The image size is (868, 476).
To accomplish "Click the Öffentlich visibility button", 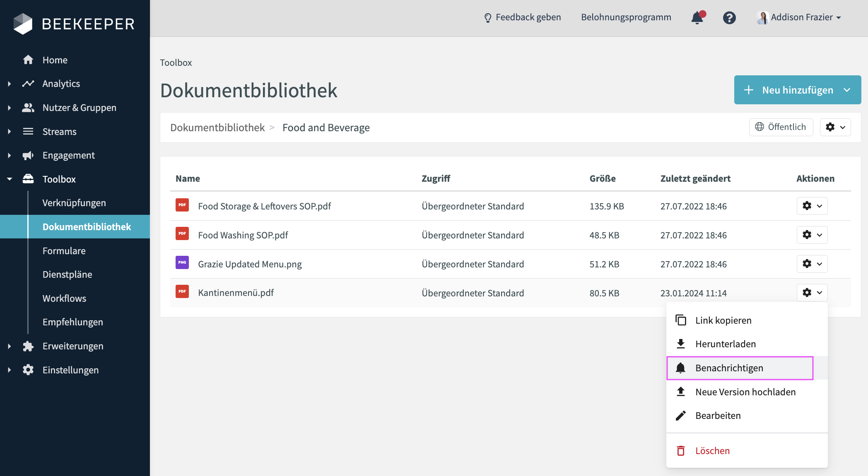I will (x=781, y=127).
